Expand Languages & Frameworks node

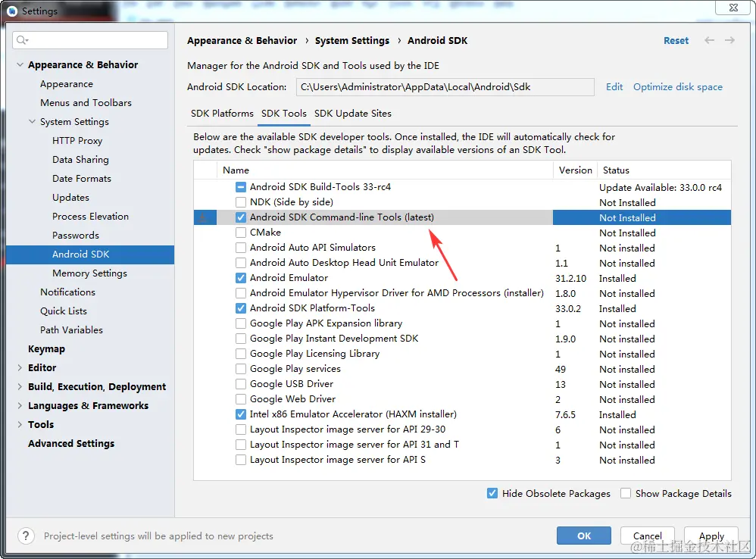click(x=20, y=406)
